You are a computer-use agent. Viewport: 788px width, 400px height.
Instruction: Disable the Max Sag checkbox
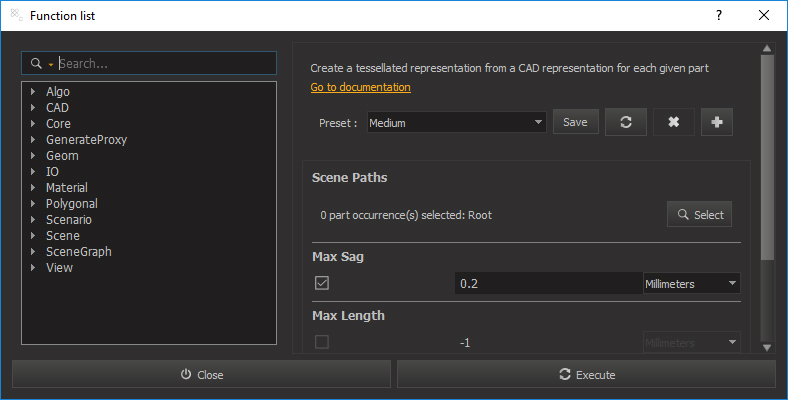322,283
